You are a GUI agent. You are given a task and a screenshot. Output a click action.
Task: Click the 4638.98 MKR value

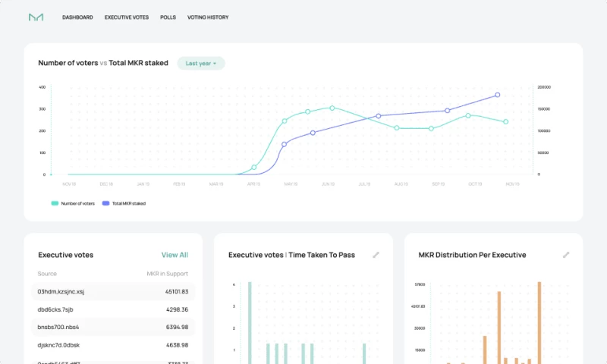click(x=177, y=345)
